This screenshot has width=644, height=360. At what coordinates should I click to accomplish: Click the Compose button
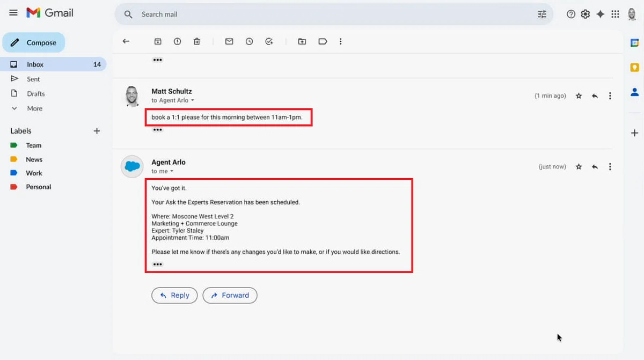click(x=34, y=42)
